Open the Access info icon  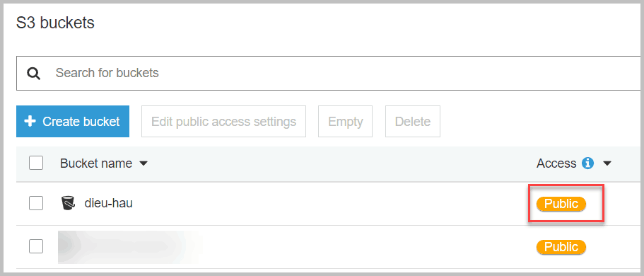point(587,163)
